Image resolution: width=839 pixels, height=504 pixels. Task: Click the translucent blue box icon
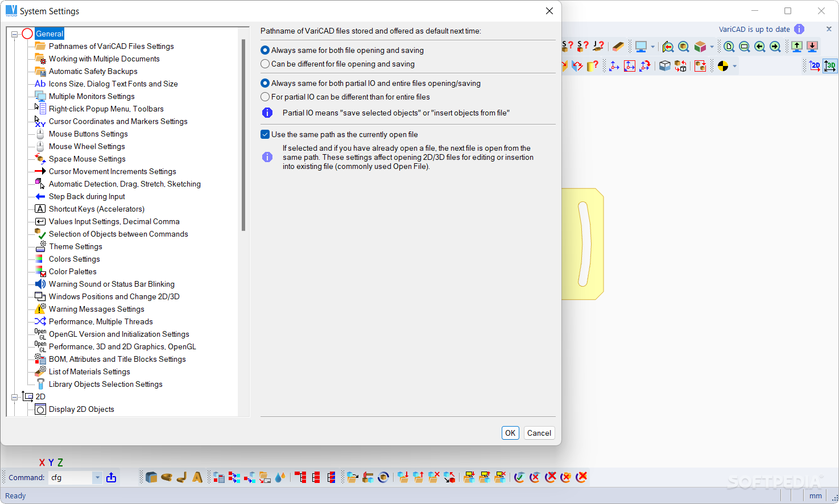tap(665, 66)
